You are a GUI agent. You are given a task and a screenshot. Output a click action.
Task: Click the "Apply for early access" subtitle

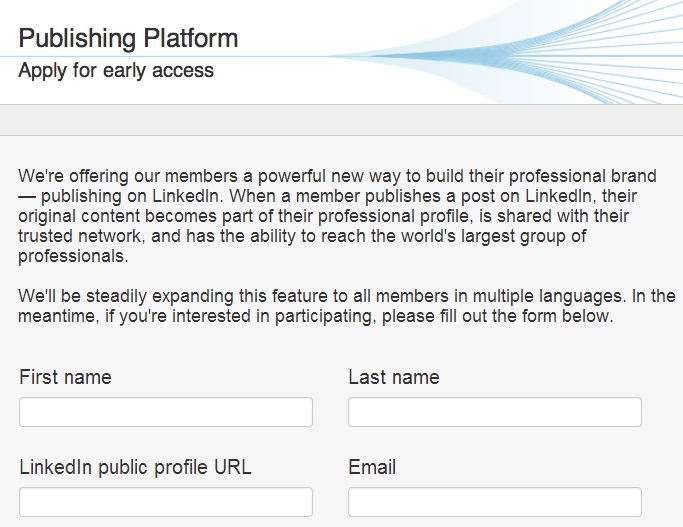coord(116,71)
